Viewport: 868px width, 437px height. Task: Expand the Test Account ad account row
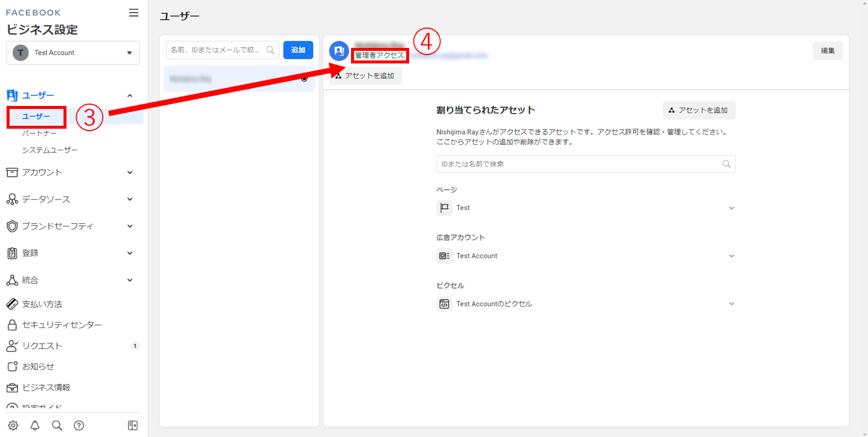731,256
